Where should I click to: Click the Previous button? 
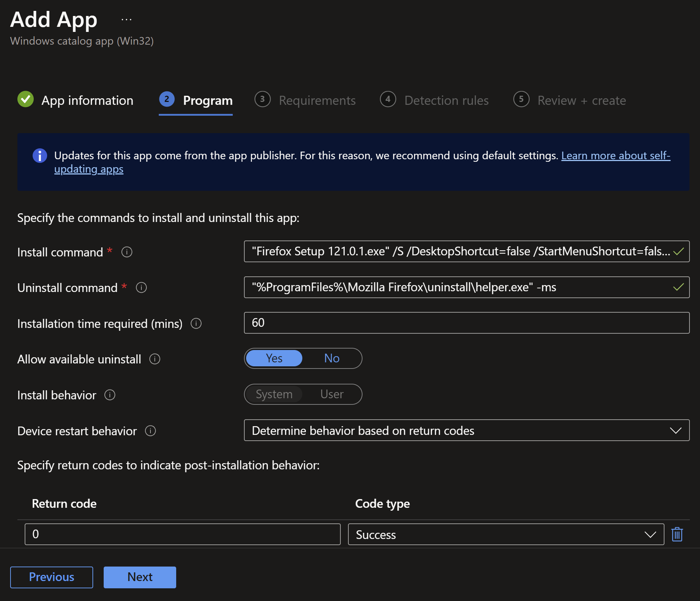coord(52,577)
